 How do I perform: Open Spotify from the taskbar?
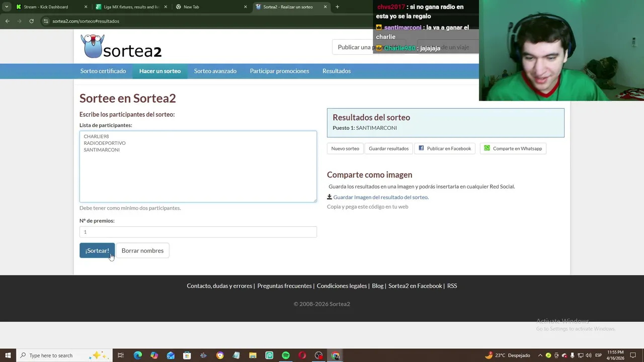pos(286,355)
